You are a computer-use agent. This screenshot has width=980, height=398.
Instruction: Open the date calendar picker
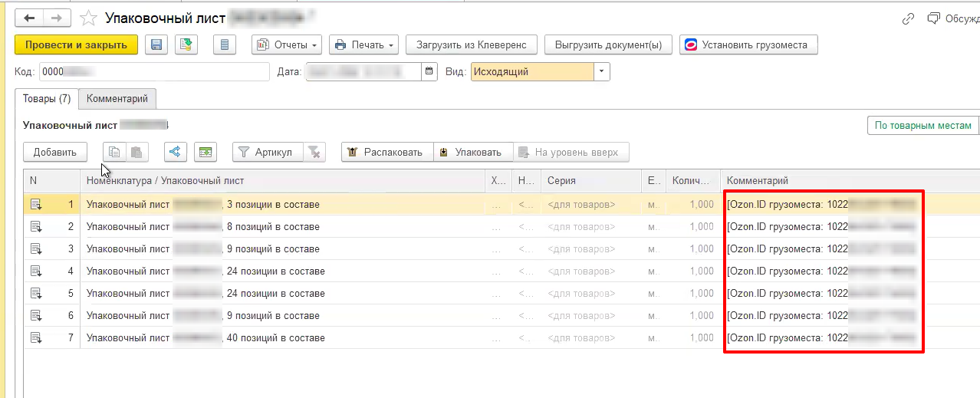click(429, 72)
